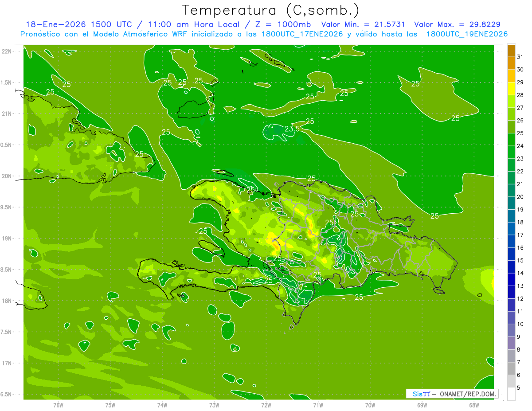The width and height of the screenshot is (532, 411).
Task: Click the orange band between 30 and 31
Action: (511, 63)
